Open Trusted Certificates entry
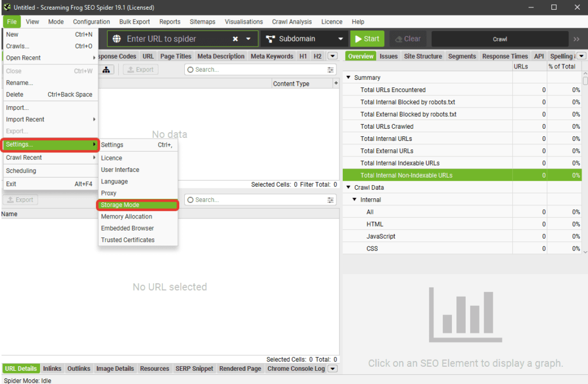The width and height of the screenshot is (588, 384). pyautogui.click(x=138, y=240)
